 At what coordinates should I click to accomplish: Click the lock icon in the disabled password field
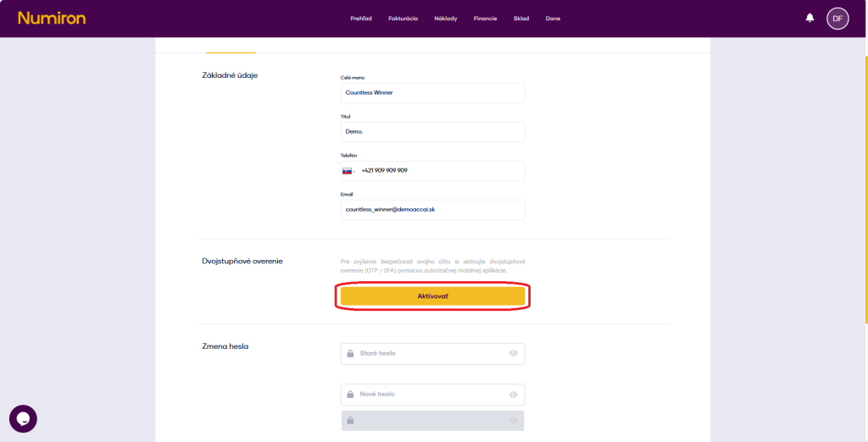[x=349, y=421]
